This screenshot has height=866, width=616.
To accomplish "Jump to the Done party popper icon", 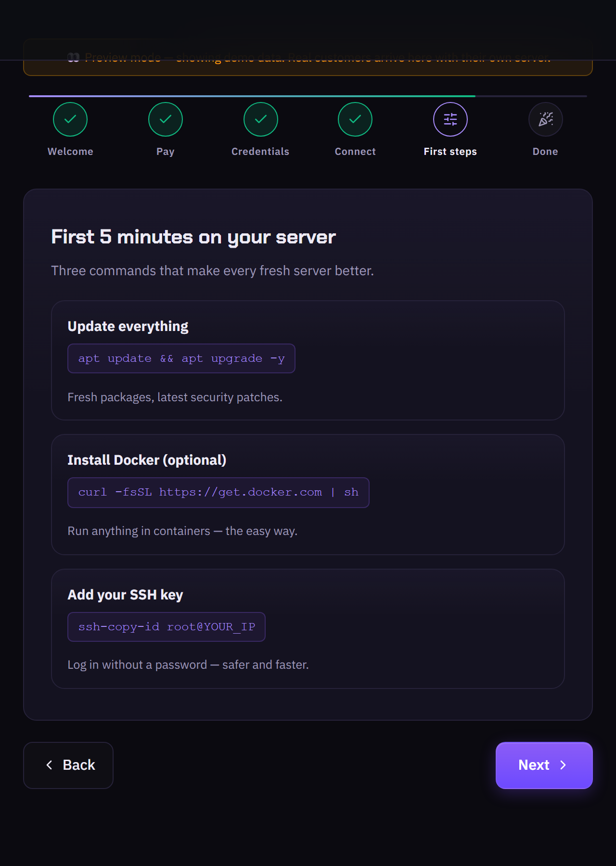I will pos(546,119).
